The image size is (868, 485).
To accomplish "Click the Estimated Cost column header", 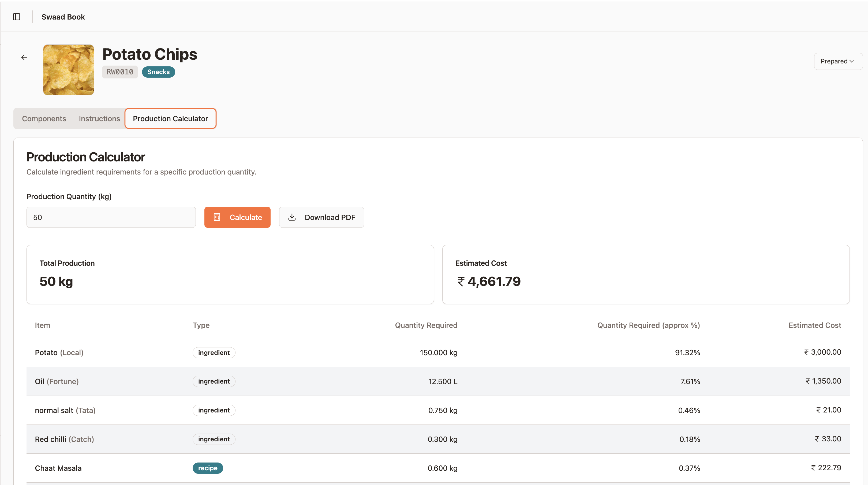I will [x=815, y=325].
